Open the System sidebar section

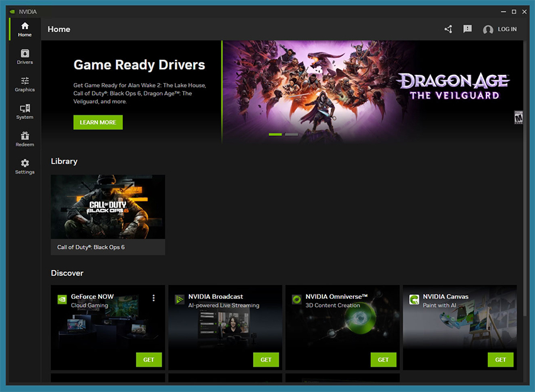point(25,111)
